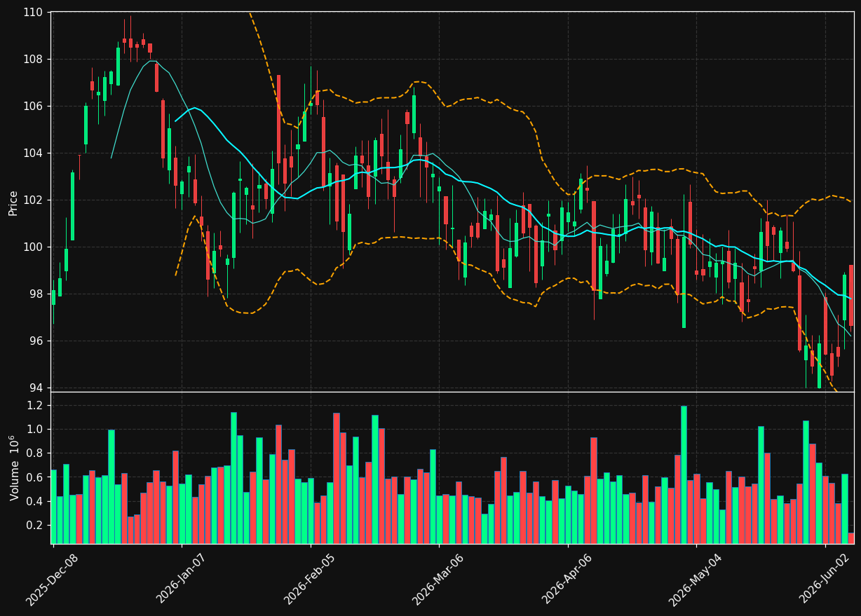Click the 98 price tick label
The height and width of the screenshot is (616, 861).
click(36, 294)
